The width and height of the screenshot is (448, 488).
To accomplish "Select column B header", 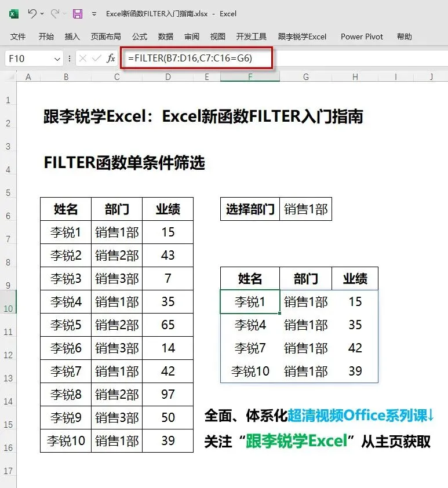I will [66, 77].
